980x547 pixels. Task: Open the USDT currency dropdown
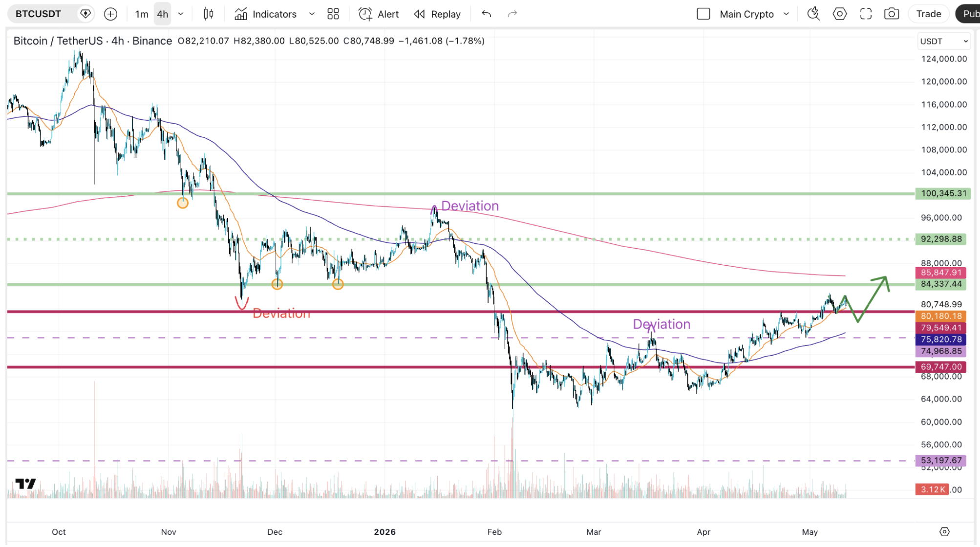pos(944,42)
